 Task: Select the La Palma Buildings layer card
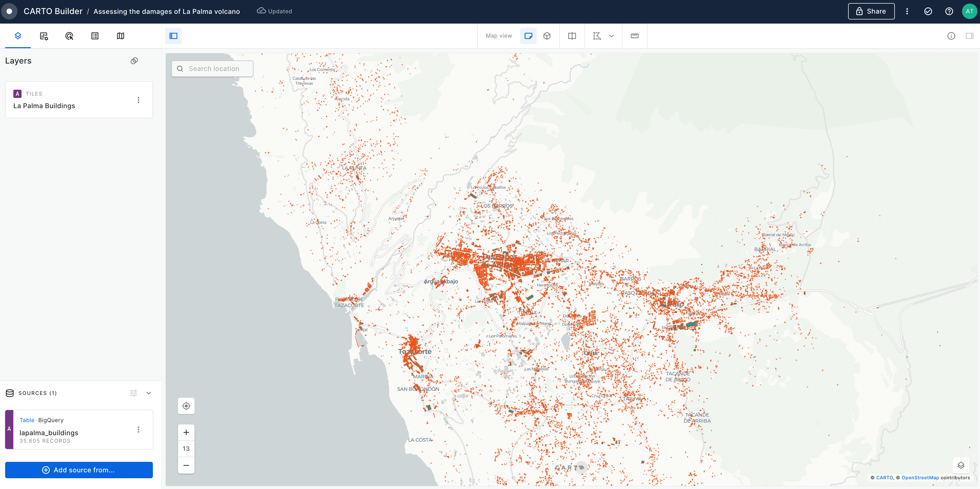click(79, 100)
